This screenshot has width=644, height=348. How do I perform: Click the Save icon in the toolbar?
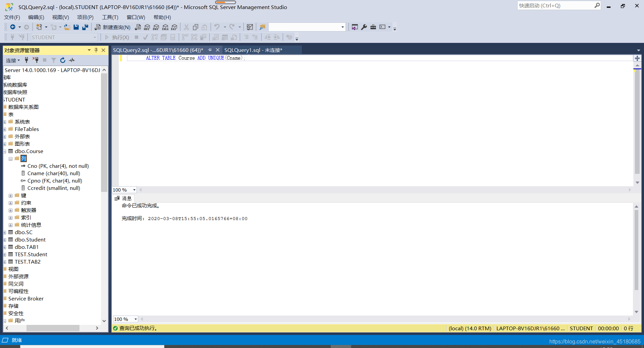tap(76, 27)
